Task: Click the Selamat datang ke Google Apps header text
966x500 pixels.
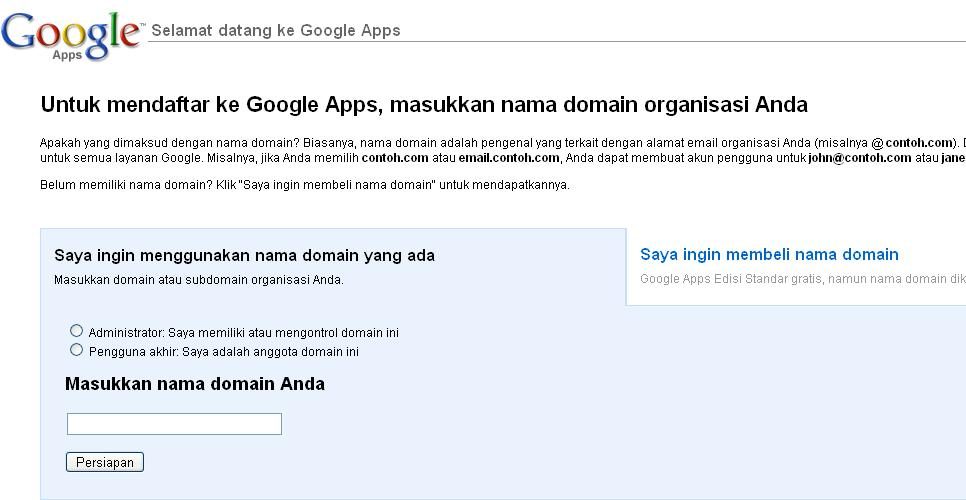Action: point(276,30)
